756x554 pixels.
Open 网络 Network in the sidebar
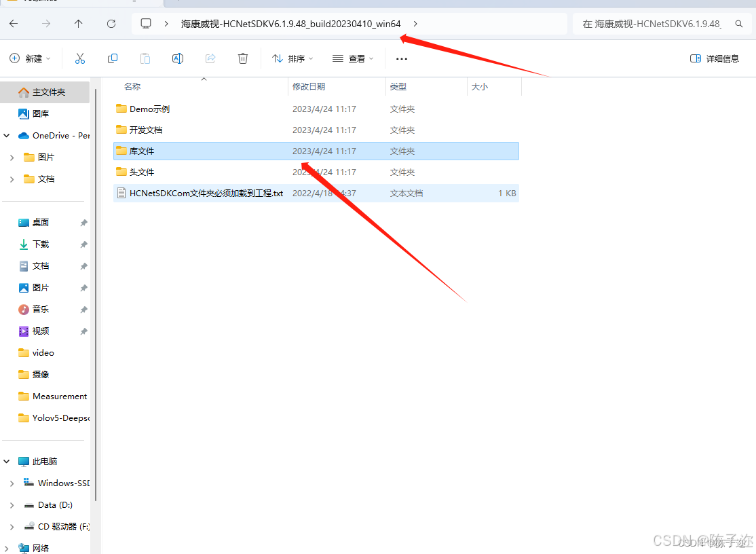pyautogui.click(x=33, y=548)
